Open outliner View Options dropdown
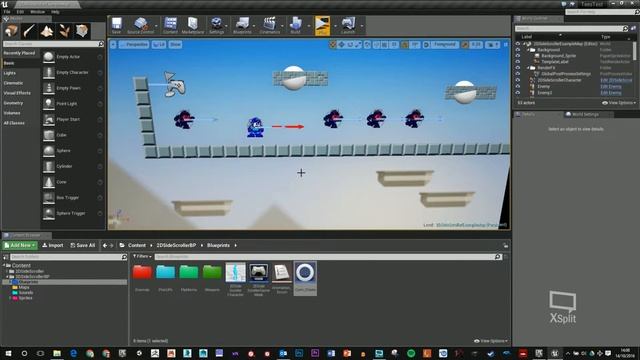This screenshot has width=640, height=360. pos(619,103)
